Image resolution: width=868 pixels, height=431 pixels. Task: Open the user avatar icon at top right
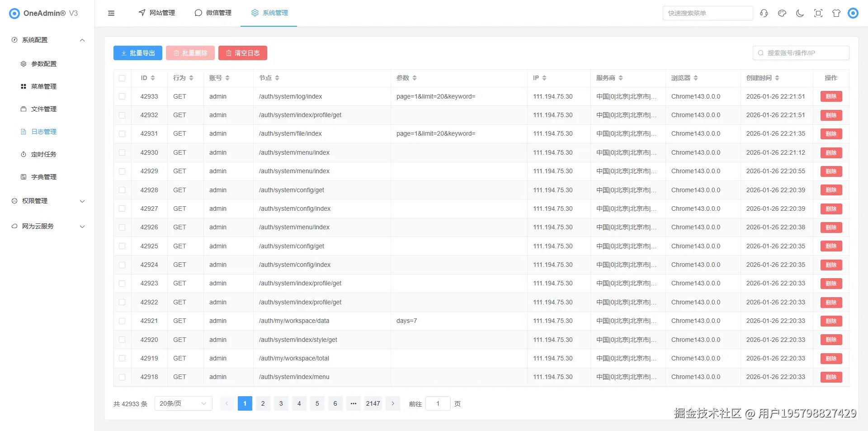point(853,13)
